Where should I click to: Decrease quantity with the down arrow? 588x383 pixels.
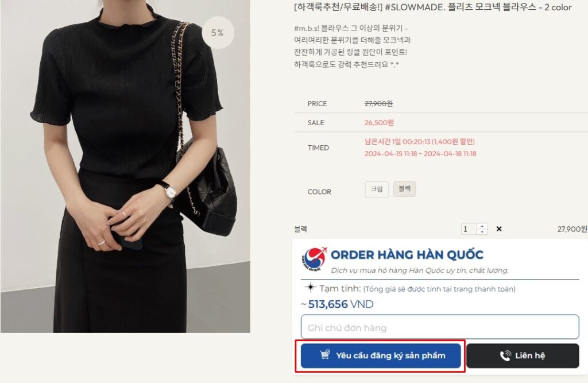[482, 231]
